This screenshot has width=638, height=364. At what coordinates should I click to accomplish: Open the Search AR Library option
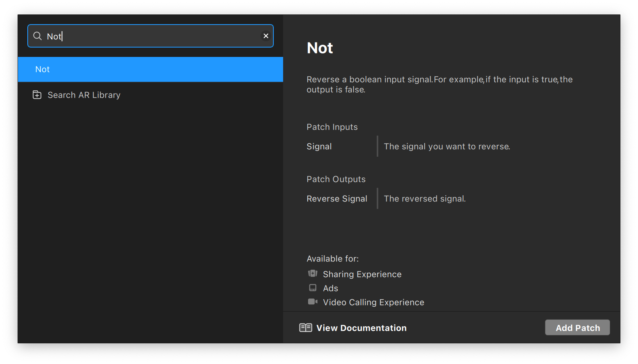[84, 95]
